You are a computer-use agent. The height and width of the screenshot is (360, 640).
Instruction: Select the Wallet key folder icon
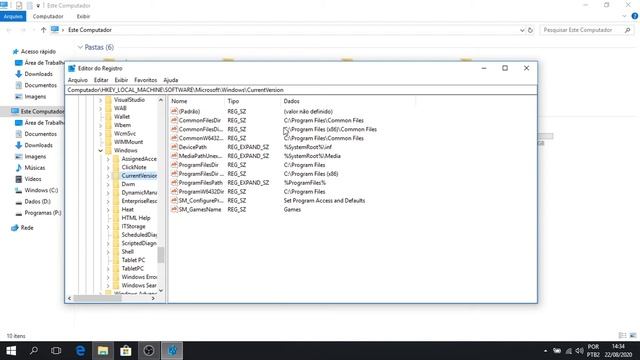click(x=109, y=117)
